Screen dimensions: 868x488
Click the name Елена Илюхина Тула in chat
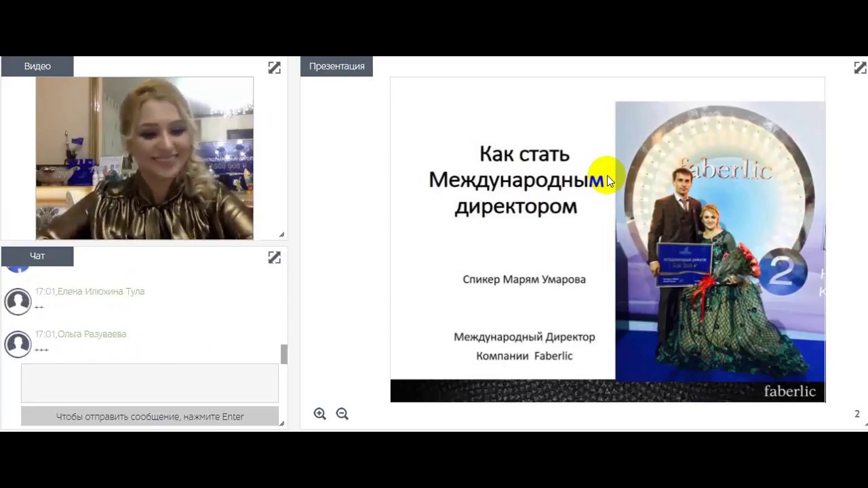(x=101, y=291)
